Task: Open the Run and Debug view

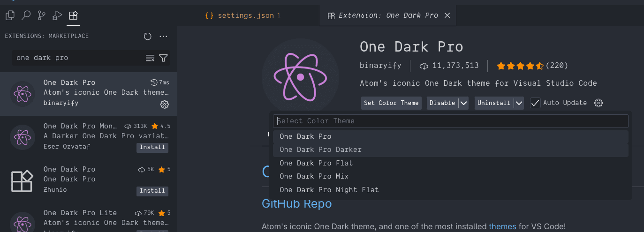Action: [x=57, y=15]
